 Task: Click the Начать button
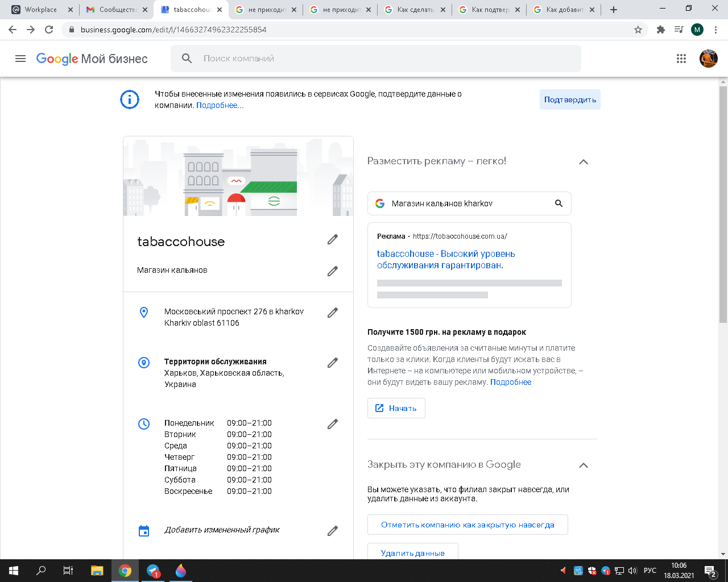coord(396,408)
